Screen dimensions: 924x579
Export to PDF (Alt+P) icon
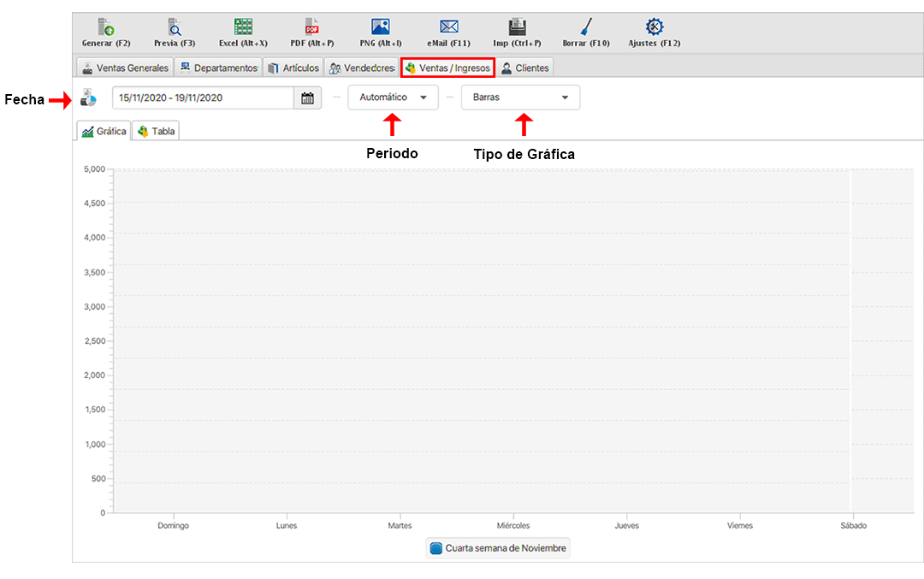[311, 27]
